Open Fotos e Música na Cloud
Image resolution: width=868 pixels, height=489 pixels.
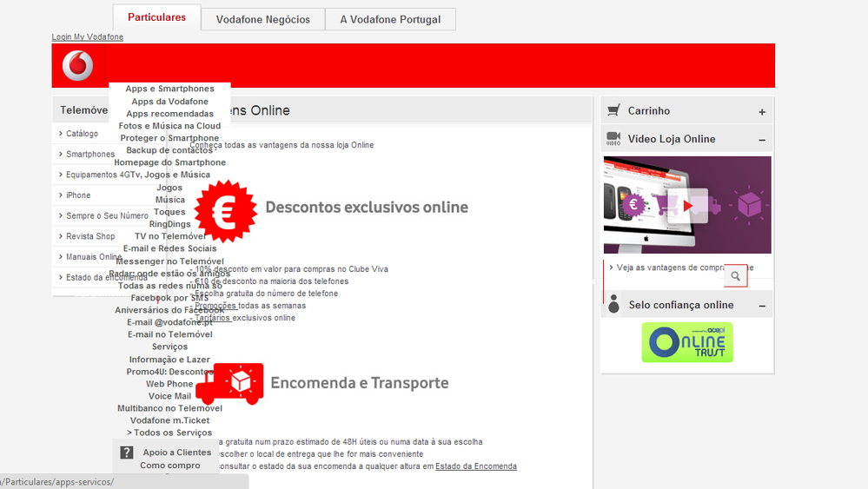click(169, 126)
